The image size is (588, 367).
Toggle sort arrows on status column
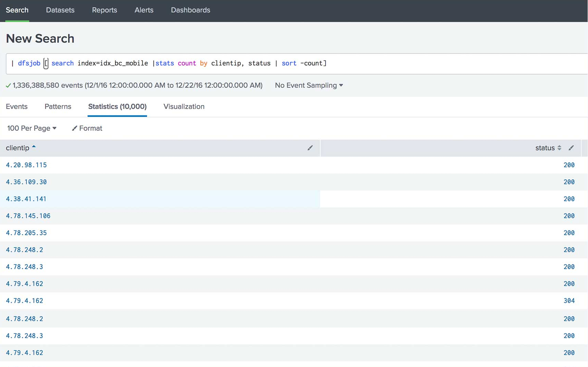tap(559, 148)
